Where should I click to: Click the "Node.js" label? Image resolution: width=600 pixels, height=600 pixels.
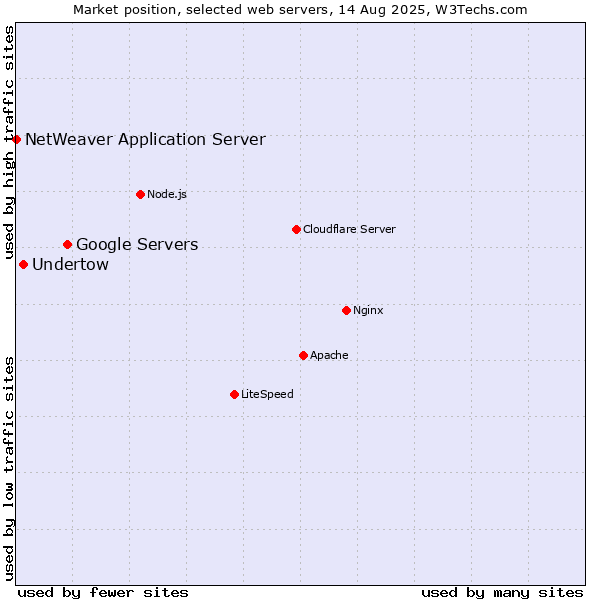point(167,195)
